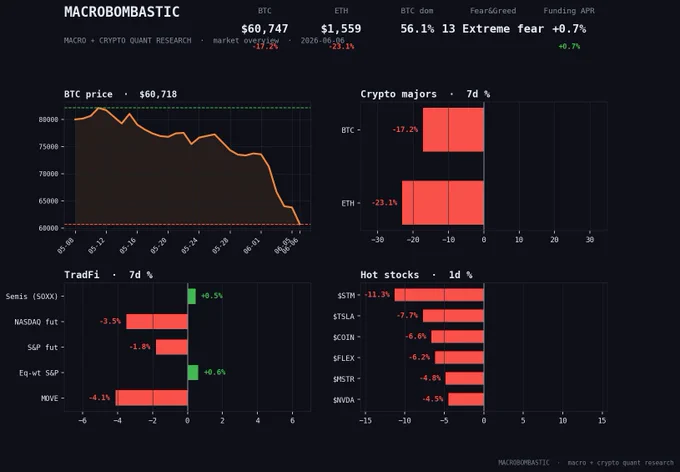Image resolution: width=680 pixels, height=472 pixels.
Task: Click the BTC dom header label
Action: pyautogui.click(x=417, y=11)
